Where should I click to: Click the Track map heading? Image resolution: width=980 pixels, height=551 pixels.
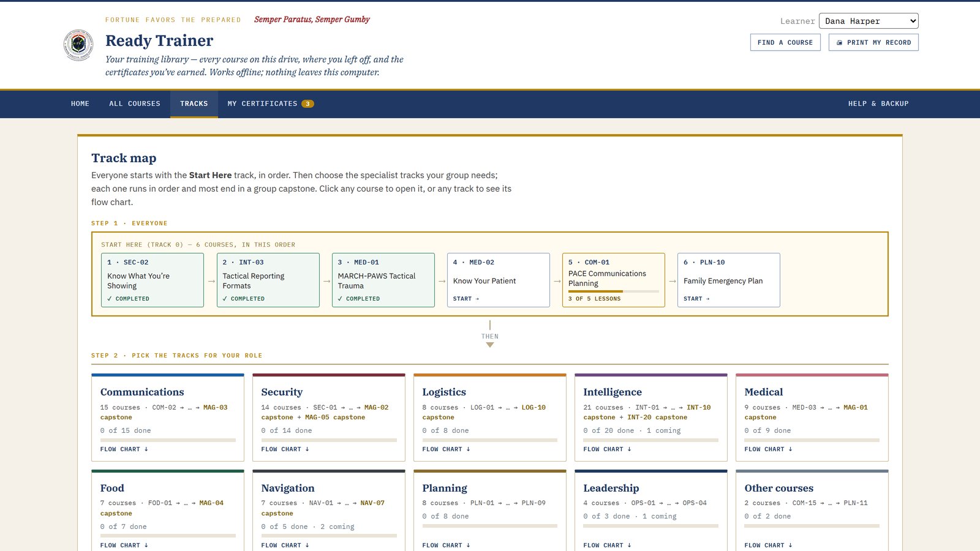coord(124,158)
